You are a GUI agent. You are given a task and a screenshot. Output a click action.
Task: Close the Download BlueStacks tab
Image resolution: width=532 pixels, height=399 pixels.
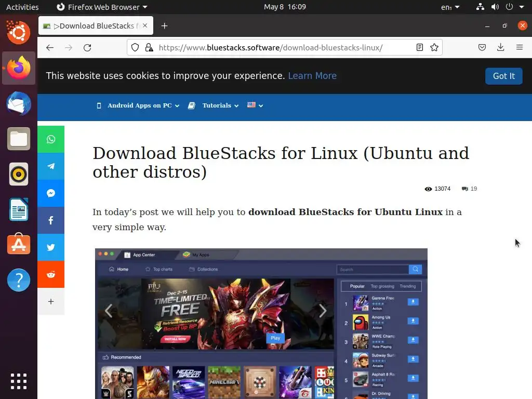coord(145,25)
